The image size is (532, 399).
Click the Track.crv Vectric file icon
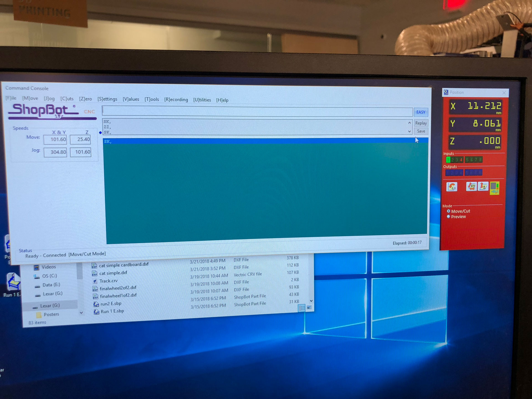coord(95,281)
